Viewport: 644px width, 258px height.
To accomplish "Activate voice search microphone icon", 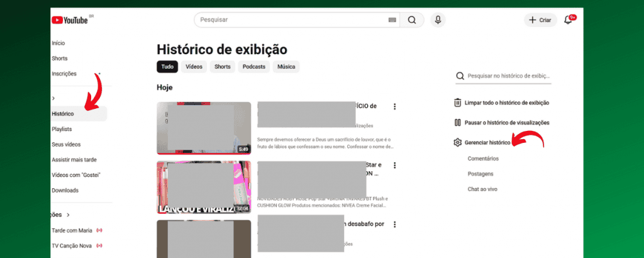I will (x=438, y=20).
